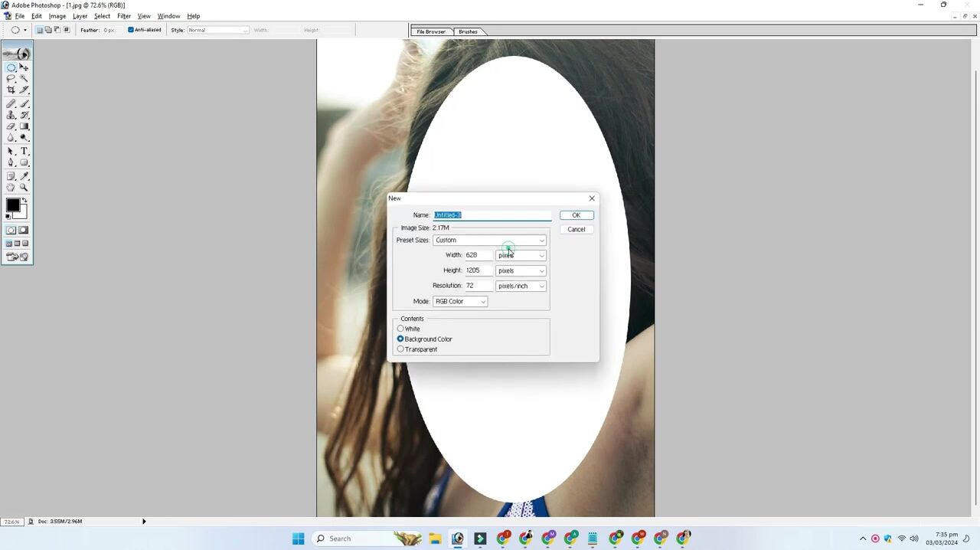Select the Hand tool

point(11,187)
